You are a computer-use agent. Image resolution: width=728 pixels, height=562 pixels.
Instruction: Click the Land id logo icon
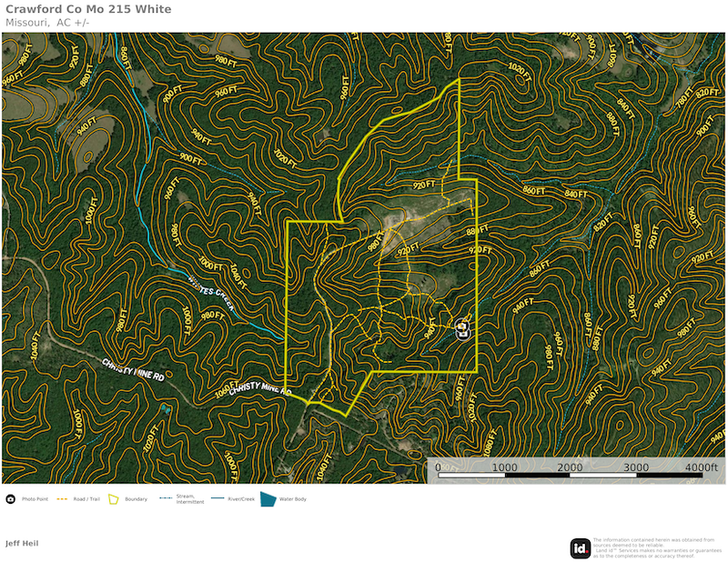(580, 547)
